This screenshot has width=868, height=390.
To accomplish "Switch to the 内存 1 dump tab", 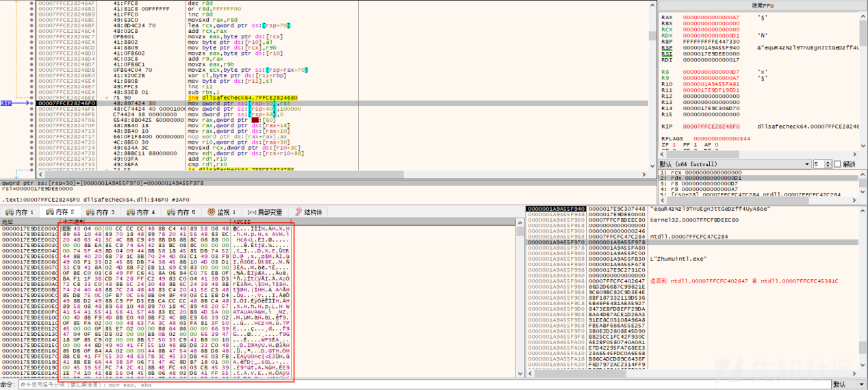I will tap(18, 212).
